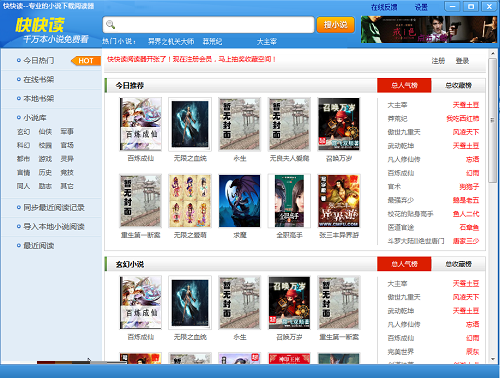500x378 pixels.
Task: Click the magnifier icon in search box
Action: (x=110, y=24)
